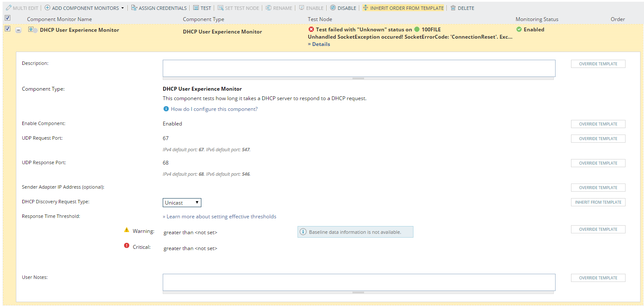Click Override Template for Sender Adapter IP
The width and height of the screenshot is (644, 306).
(x=598, y=187)
